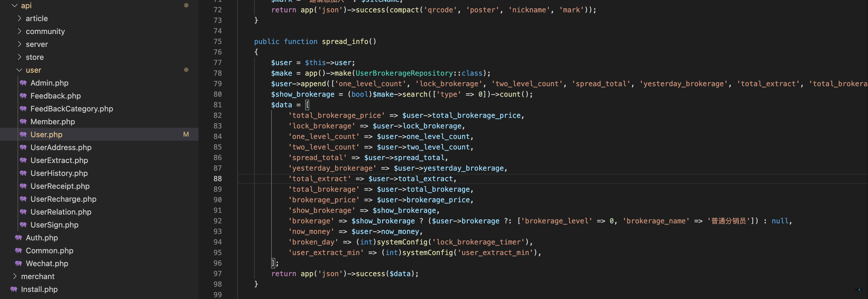868x299 pixels.
Task: Open Common.php file
Action: pos(49,251)
